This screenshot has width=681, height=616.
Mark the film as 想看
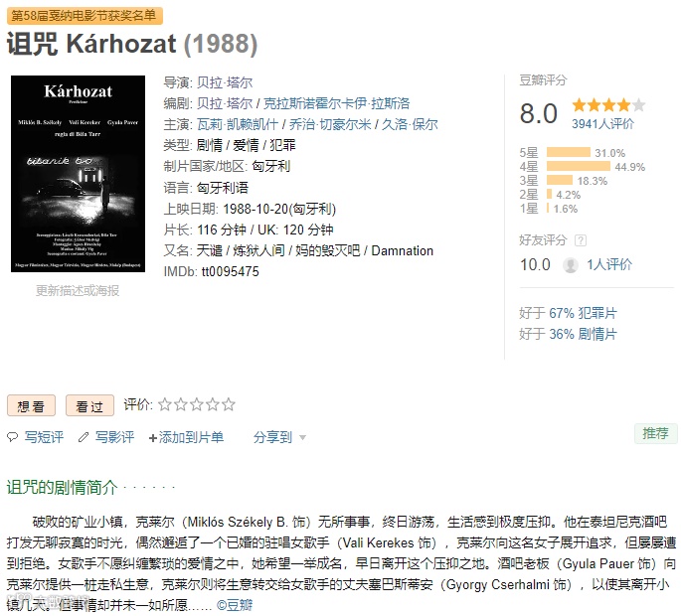pyautogui.click(x=31, y=405)
